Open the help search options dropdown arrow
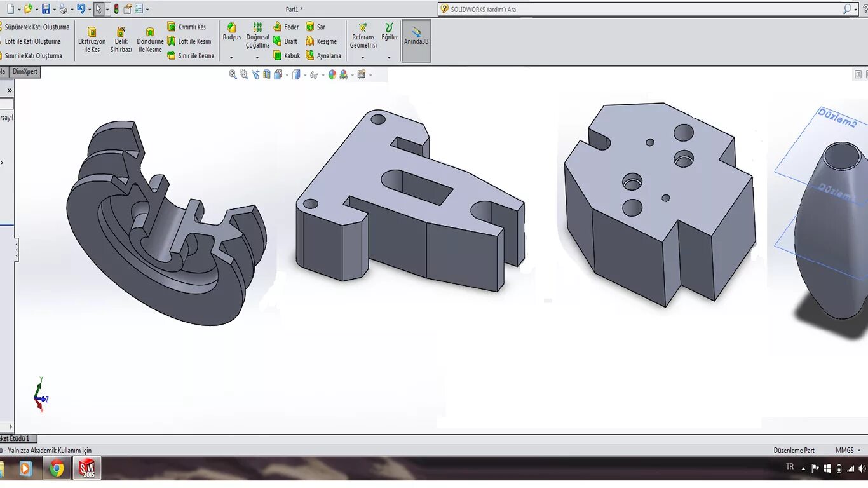 [855, 10]
